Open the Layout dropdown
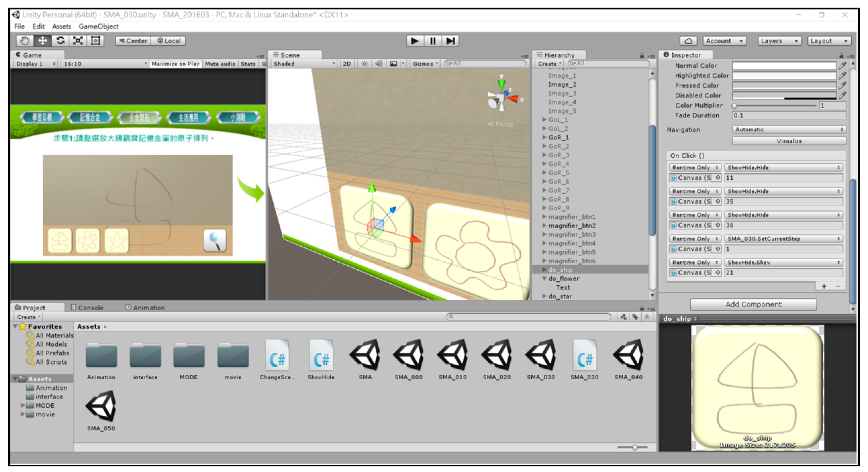The width and height of the screenshot is (868, 472). [x=829, y=41]
